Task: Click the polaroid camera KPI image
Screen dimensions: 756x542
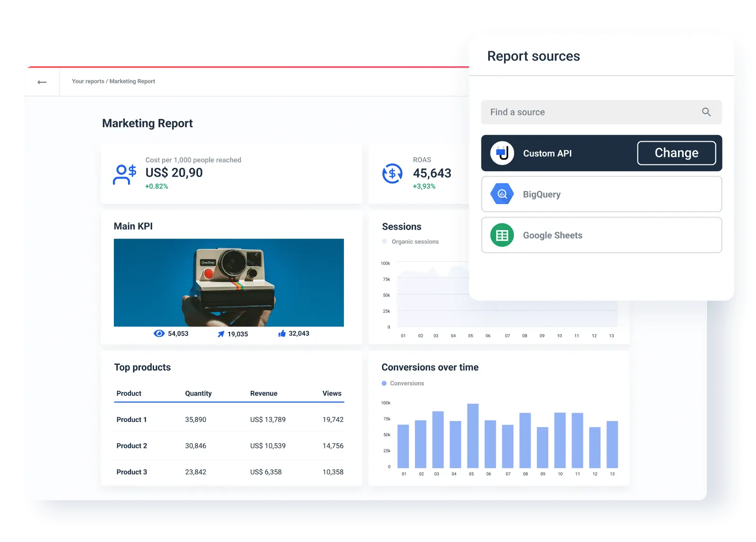Action: pos(229,283)
